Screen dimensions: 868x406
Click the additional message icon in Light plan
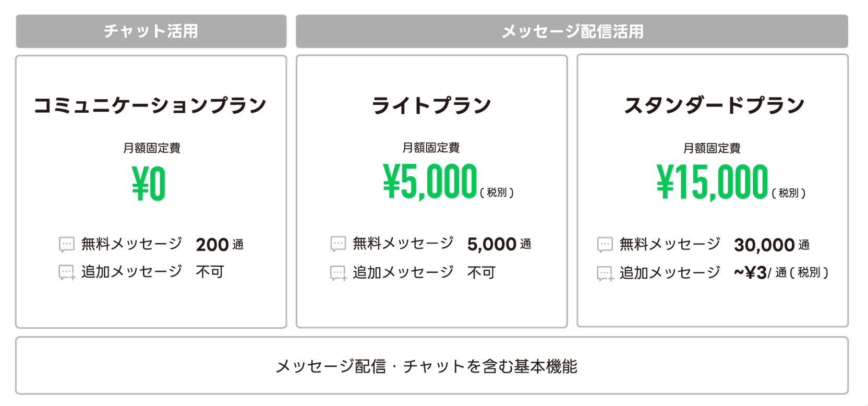click(338, 273)
